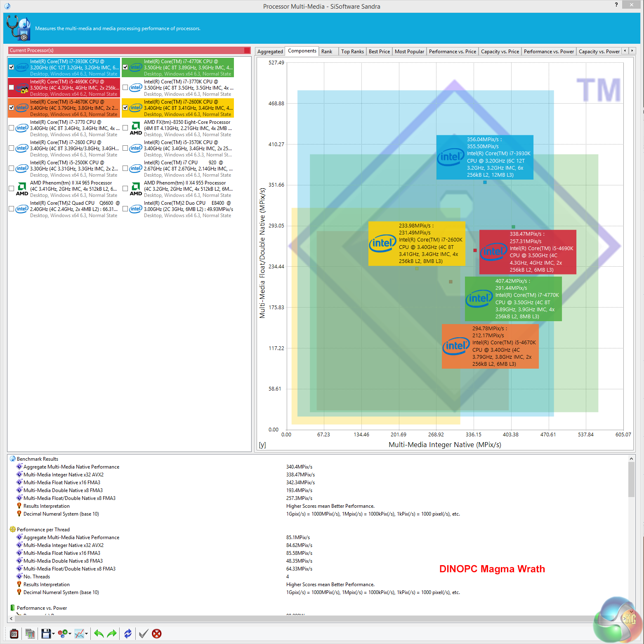Click the red i5-4690K data point marker
The height and width of the screenshot is (644, 644).
coord(475,250)
